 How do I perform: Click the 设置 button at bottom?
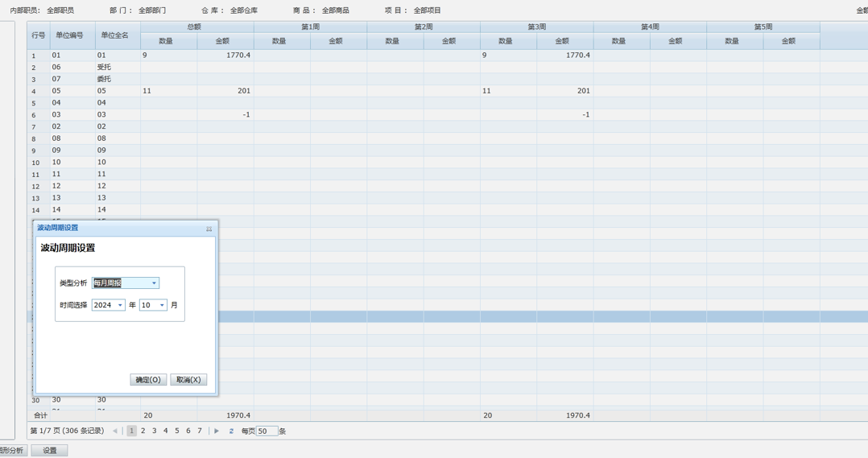point(49,451)
